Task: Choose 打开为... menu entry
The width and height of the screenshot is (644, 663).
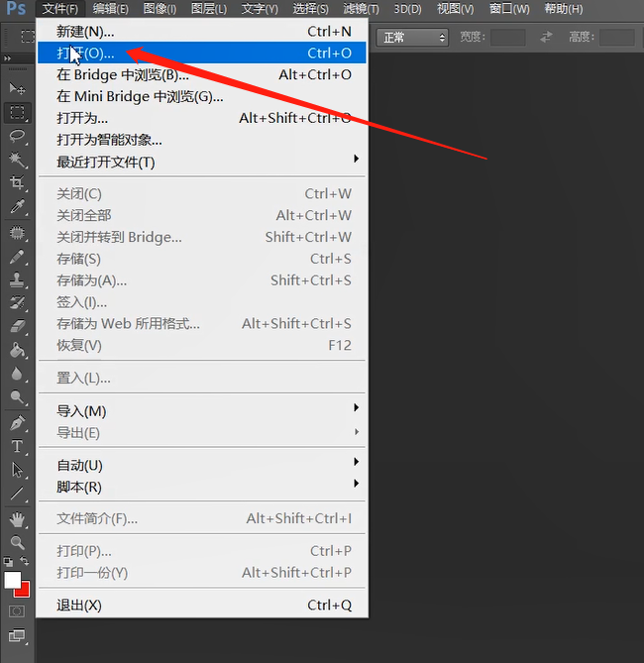Action: [202, 118]
